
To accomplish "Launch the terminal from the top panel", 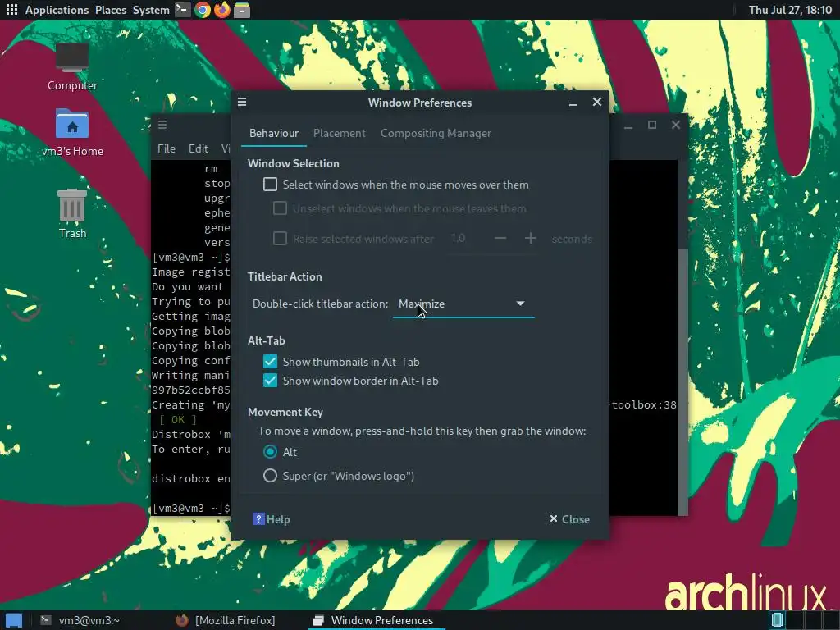I will pos(182,10).
